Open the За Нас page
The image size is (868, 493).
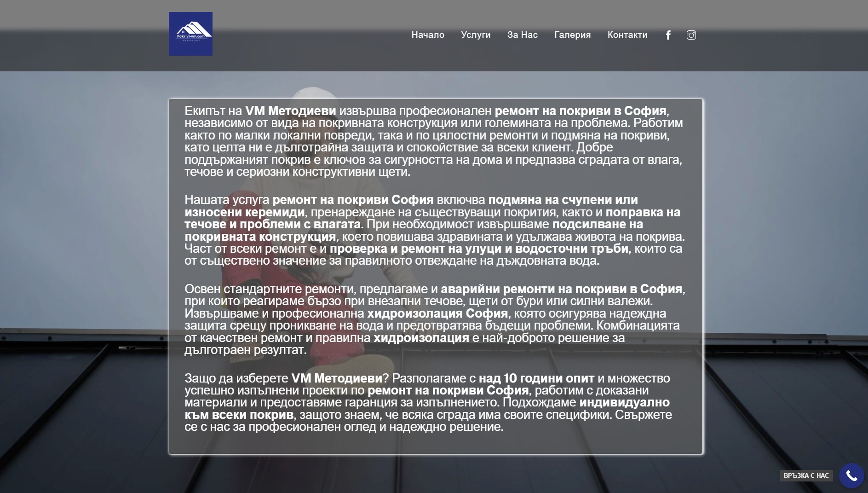click(522, 35)
